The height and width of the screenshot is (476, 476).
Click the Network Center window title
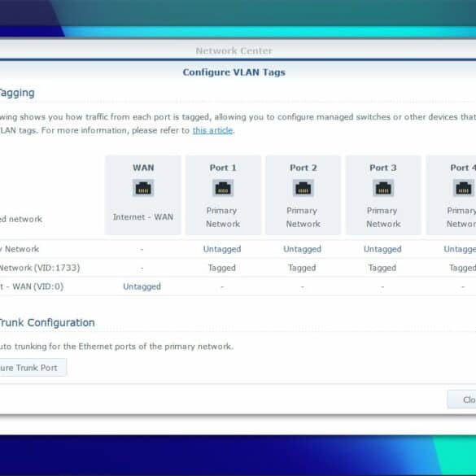pos(234,50)
